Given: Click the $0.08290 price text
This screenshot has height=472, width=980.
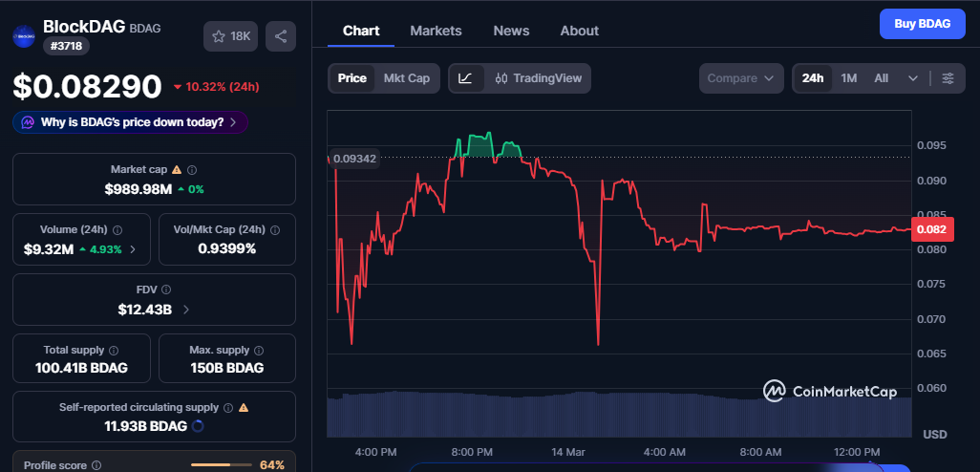Looking at the screenshot, I should (x=88, y=86).
